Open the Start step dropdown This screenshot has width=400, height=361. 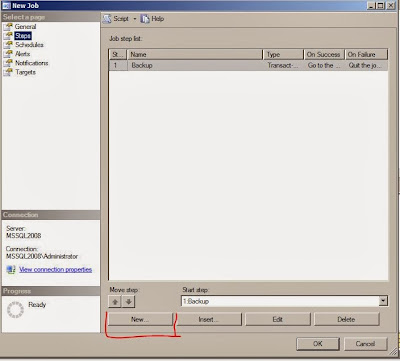click(x=383, y=301)
